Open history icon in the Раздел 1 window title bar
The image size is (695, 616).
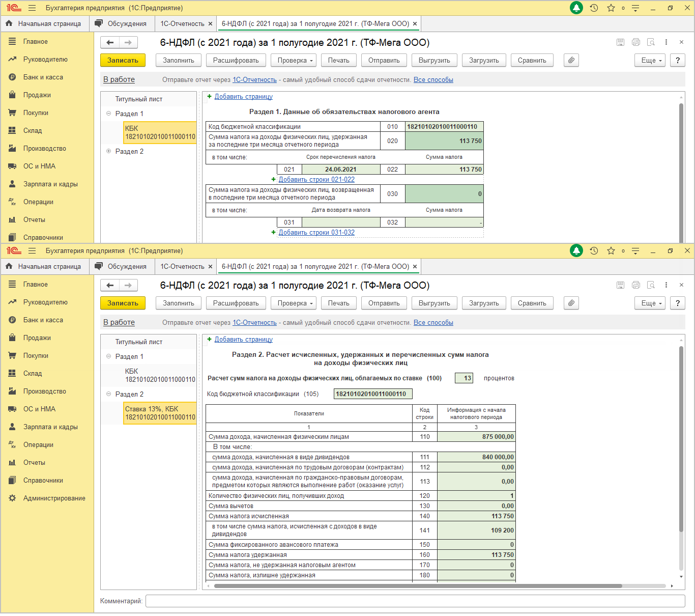[x=594, y=8]
